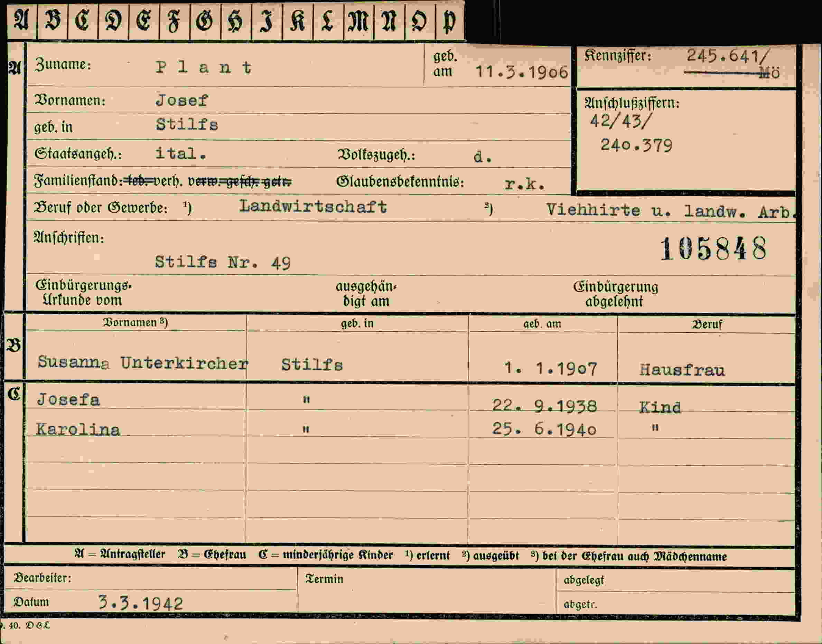Click the citizenship value 'ital.'
The width and height of the screenshot is (822, 644).
click(181, 153)
